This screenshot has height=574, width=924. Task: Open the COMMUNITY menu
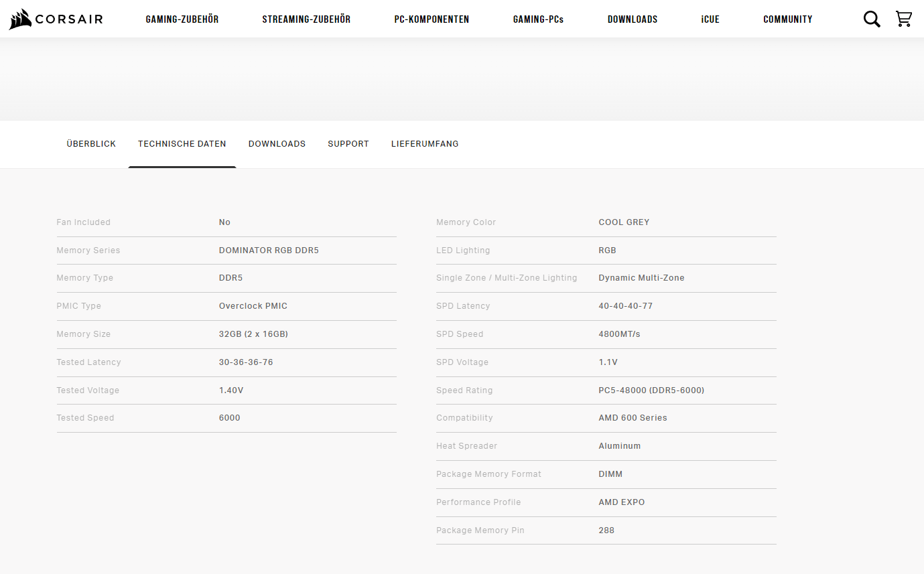pos(788,19)
